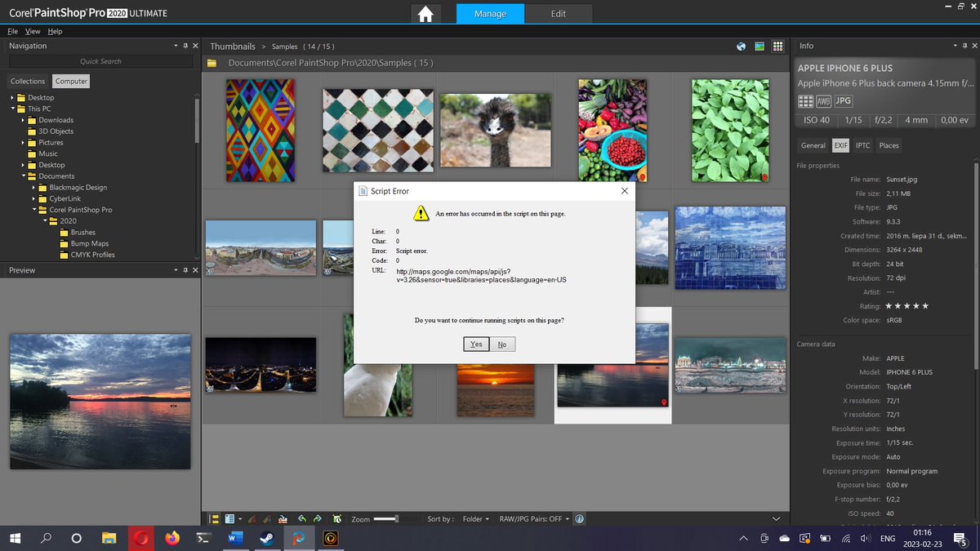
Task: Select the Collections tab
Action: (28, 81)
